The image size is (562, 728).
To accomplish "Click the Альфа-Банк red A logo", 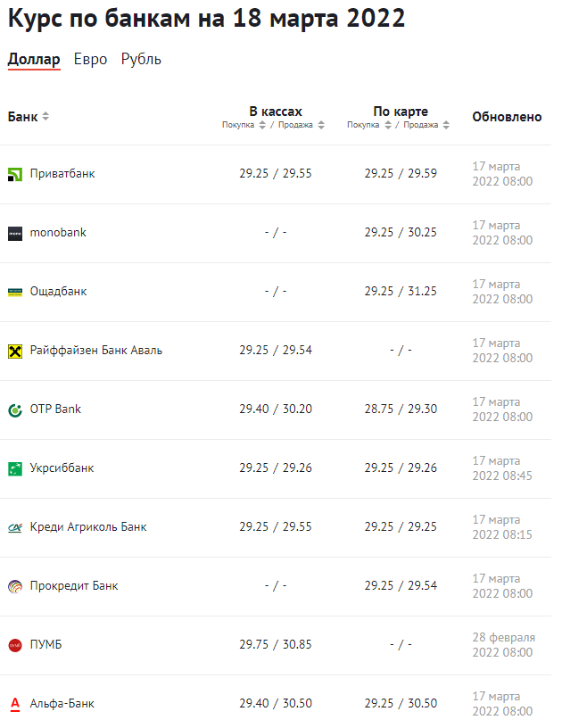I will click(15, 704).
